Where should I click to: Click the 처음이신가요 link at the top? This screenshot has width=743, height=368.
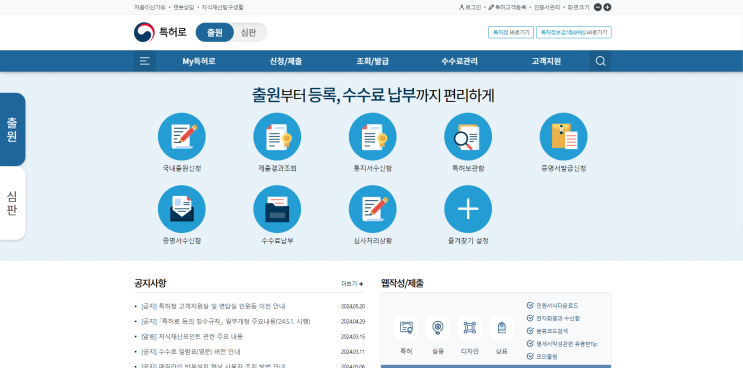(150, 7)
